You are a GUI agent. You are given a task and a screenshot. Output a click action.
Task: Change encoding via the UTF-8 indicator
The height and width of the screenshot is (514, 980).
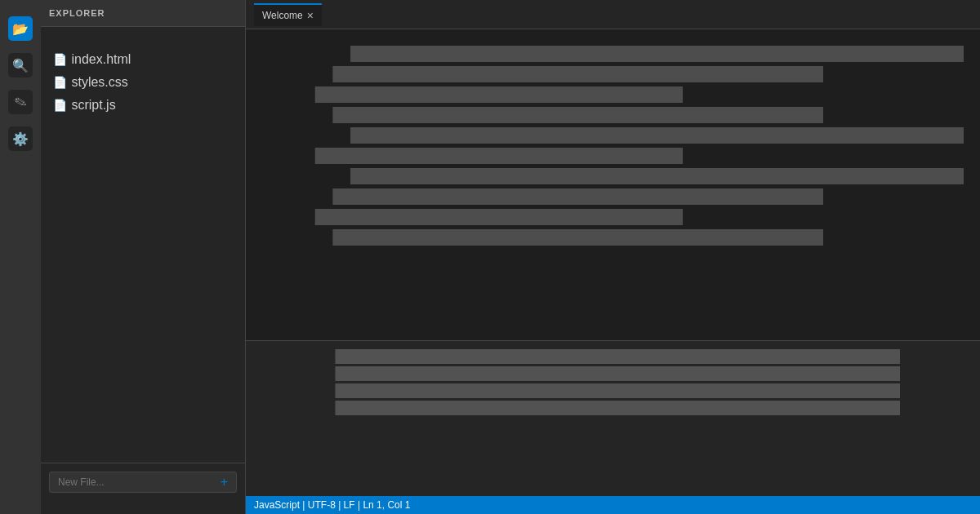tap(321, 505)
